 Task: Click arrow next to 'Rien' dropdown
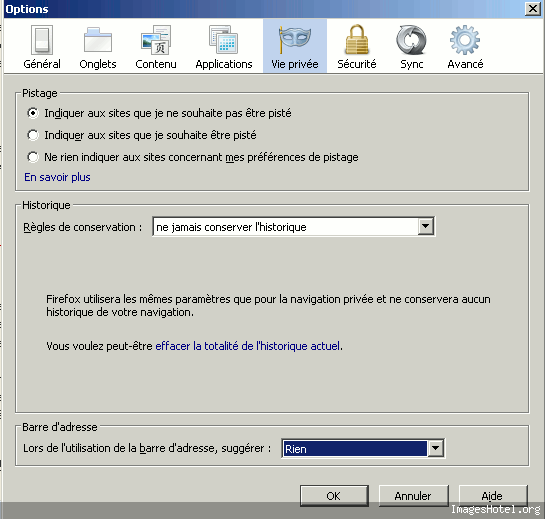[x=435, y=448]
